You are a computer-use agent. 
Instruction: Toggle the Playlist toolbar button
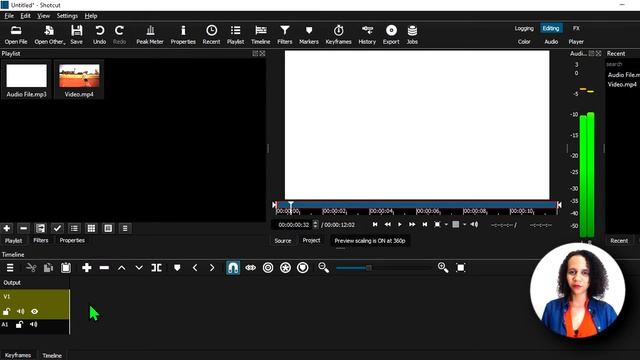pos(235,35)
